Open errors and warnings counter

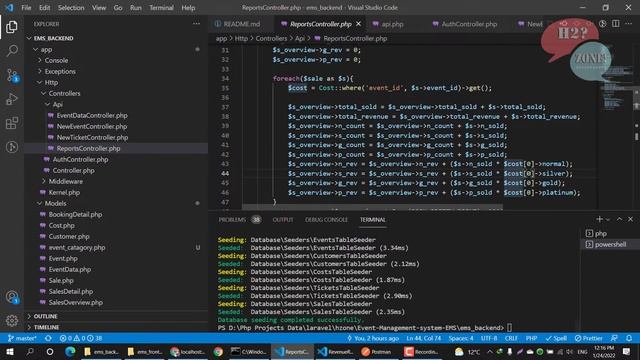tap(81, 338)
